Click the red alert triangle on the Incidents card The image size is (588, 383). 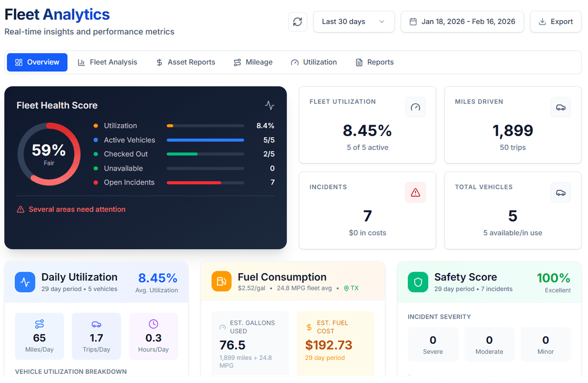tap(415, 192)
